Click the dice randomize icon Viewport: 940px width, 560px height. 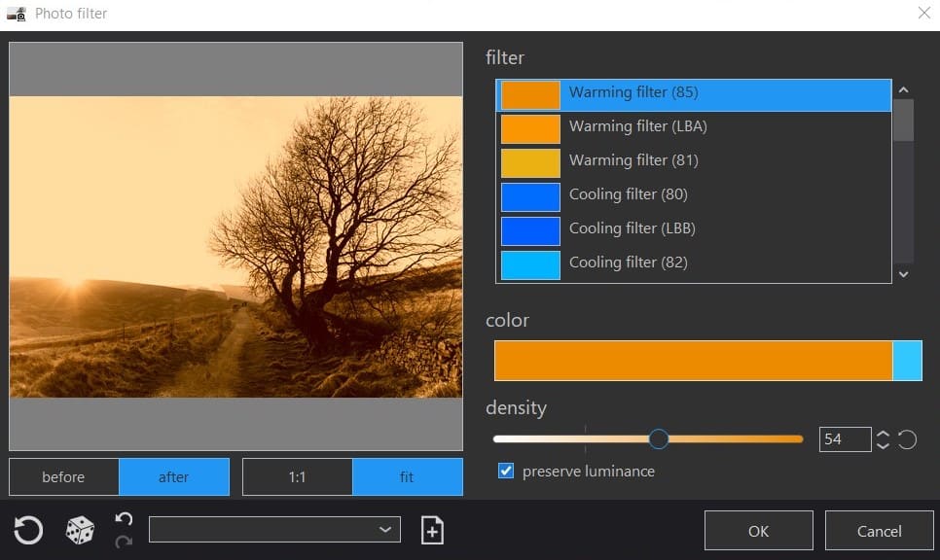(x=80, y=530)
